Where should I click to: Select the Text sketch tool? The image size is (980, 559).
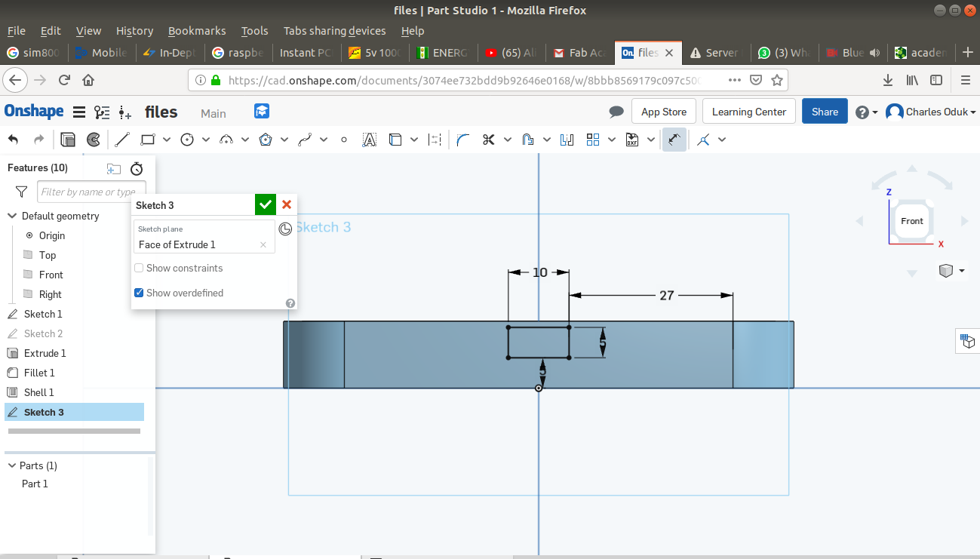point(370,140)
